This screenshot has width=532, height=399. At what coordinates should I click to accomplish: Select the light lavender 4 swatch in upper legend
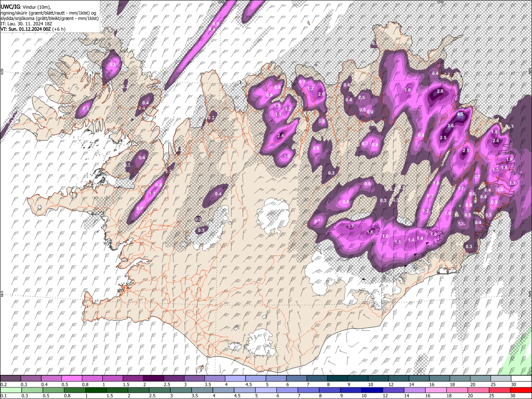click(x=235, y=378)
